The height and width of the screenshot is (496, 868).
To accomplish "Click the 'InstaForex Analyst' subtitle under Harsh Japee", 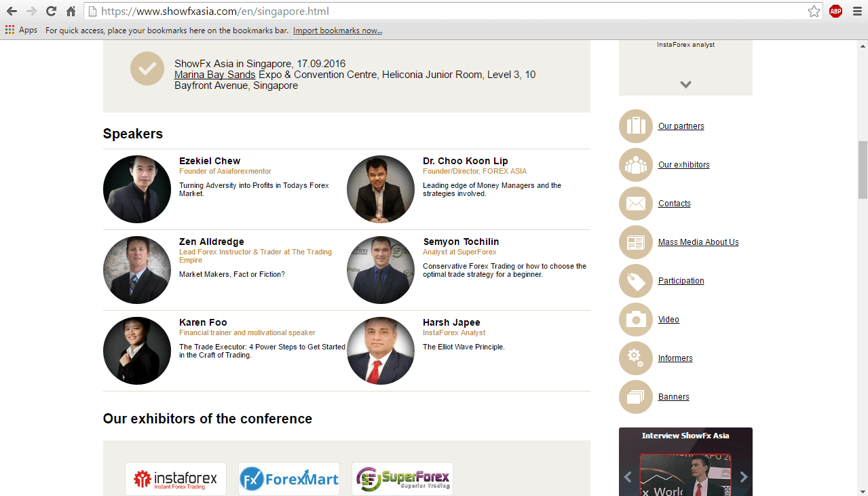I will coord(454,332).
